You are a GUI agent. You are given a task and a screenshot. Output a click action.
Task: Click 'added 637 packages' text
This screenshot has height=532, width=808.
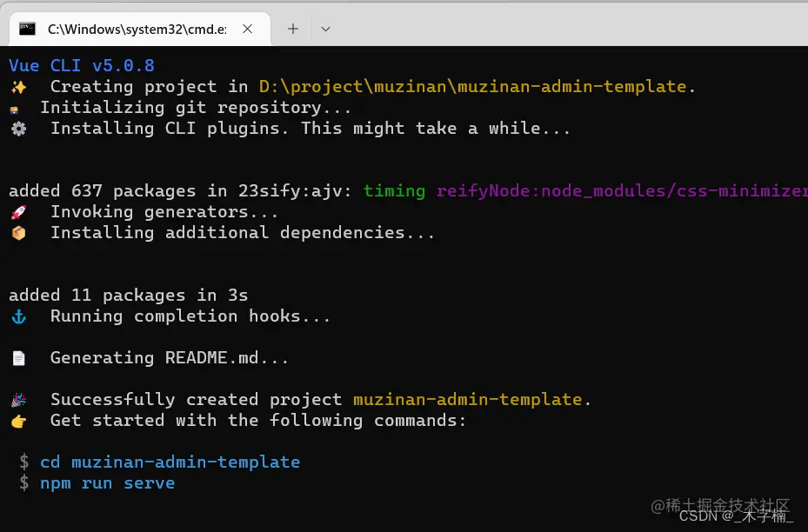pyautogui.click(x=102, y=191)
